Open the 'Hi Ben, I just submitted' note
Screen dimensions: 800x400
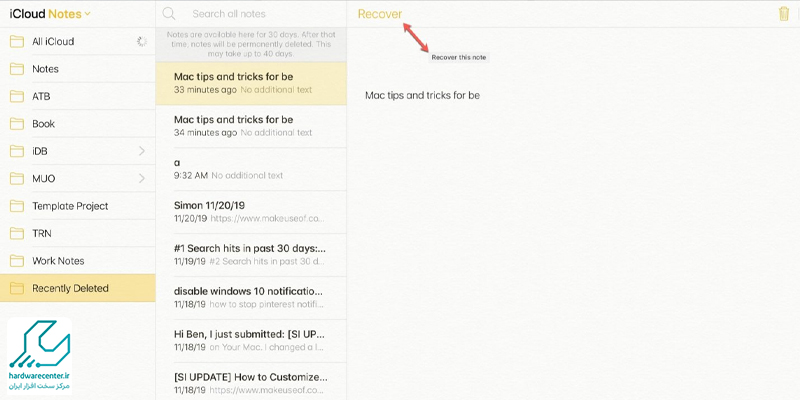[251, 341]
